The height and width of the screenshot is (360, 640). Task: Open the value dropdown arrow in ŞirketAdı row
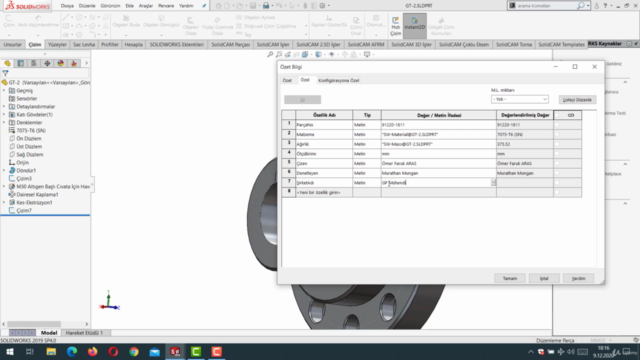coord(493,183)
